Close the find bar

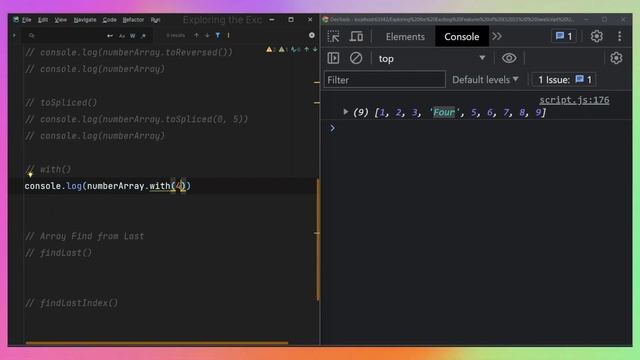pos(311,36)
